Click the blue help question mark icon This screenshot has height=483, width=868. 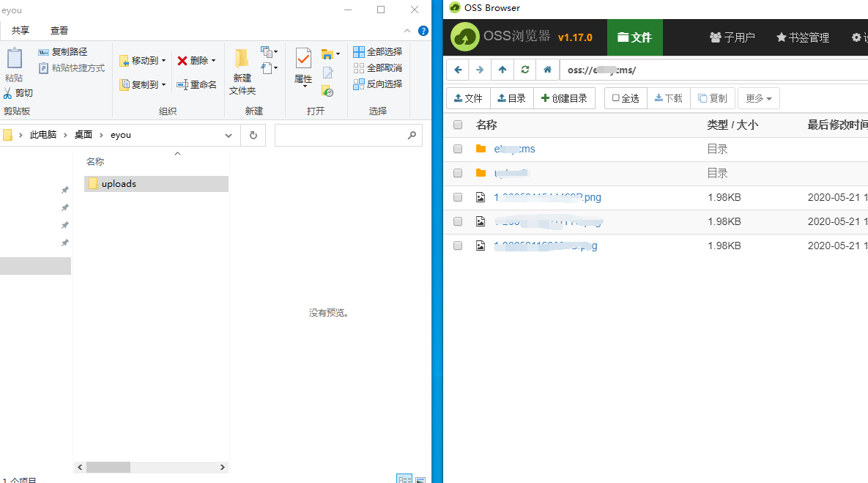tap(423, 31)
